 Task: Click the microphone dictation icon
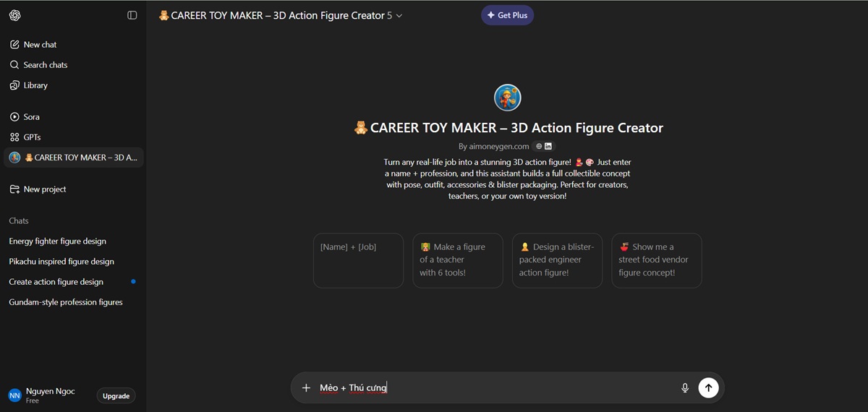[685, 388]
